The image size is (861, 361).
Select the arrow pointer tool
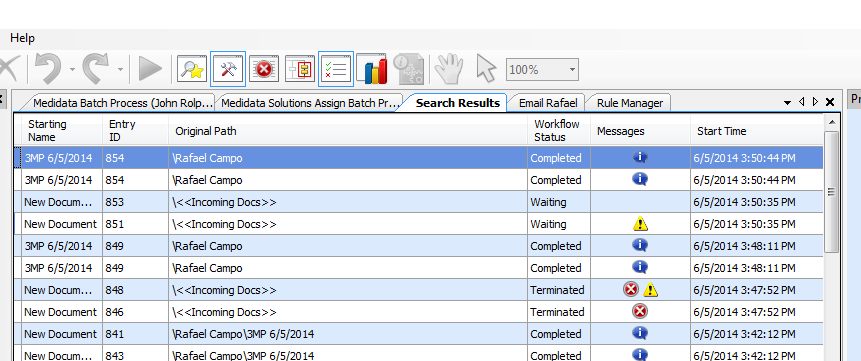click(x=487, y=69)
